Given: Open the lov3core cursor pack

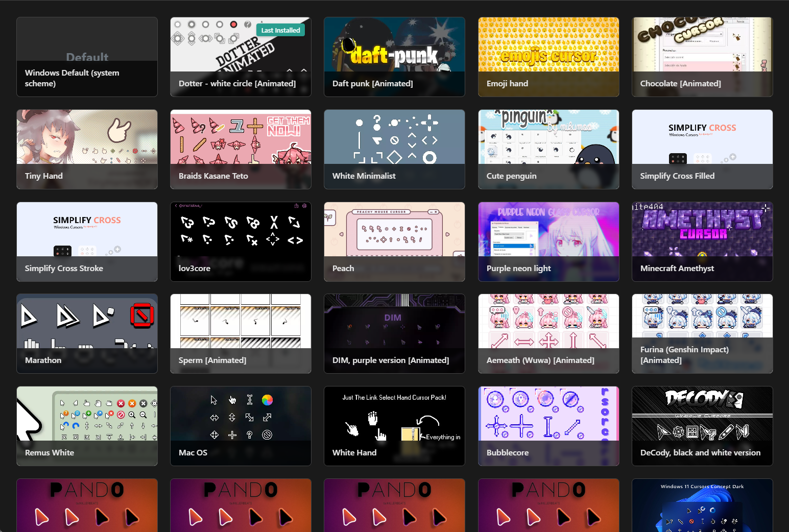Looking at the screenshot, I should (241, 241).
